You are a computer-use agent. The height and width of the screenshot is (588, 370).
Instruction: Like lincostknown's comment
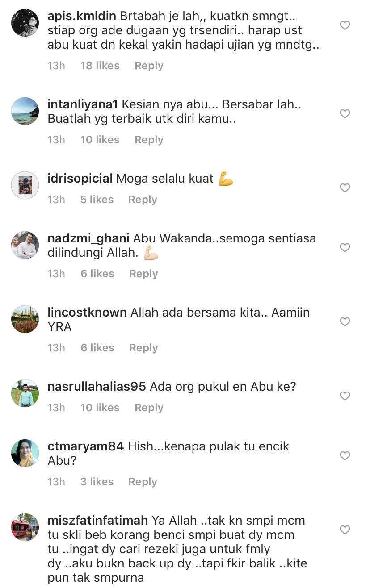(345, 322)
